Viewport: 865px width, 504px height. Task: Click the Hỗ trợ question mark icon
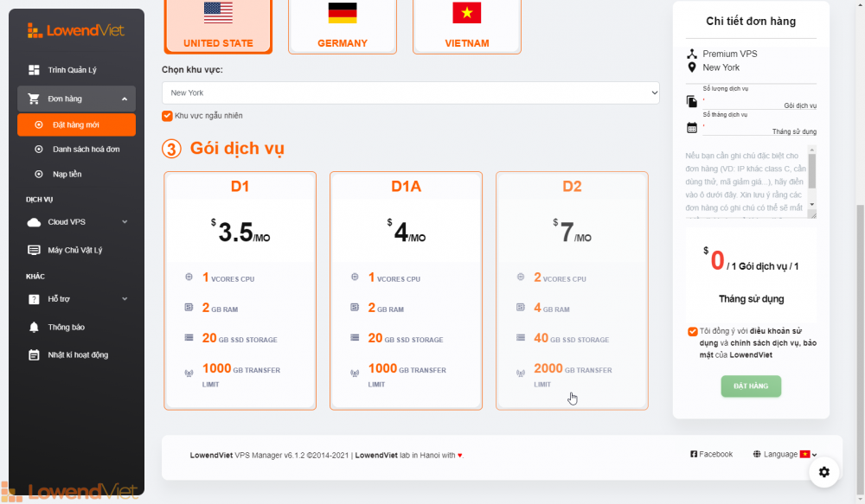(x=34, y=299)
